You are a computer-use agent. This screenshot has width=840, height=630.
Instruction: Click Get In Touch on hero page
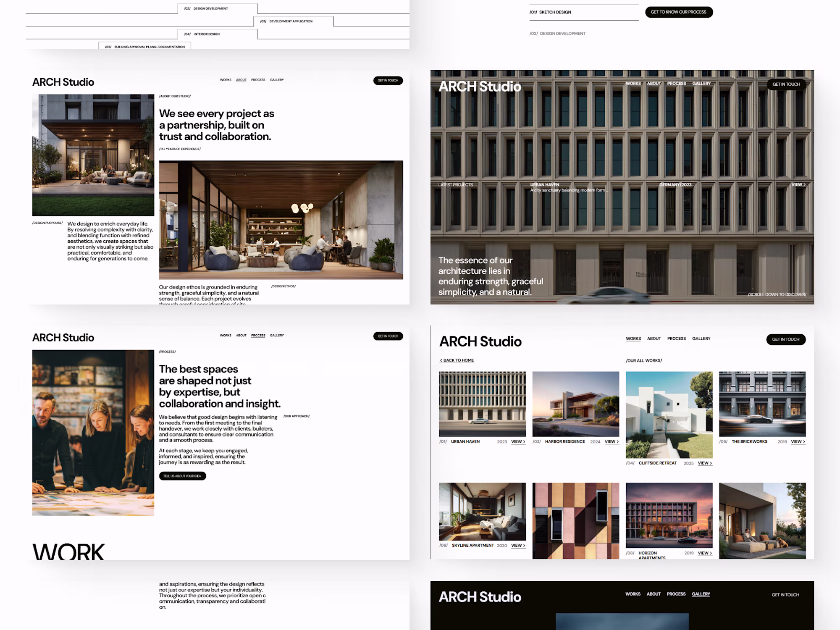coord(786,84)
